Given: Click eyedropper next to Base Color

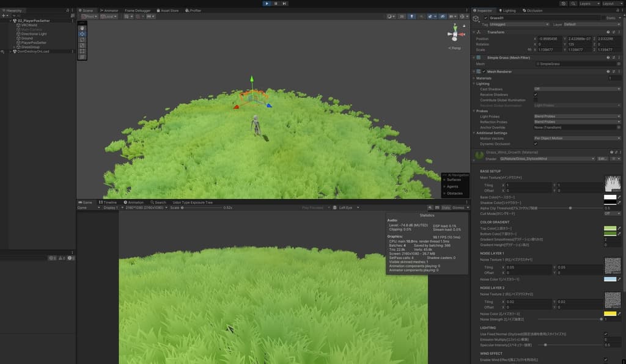Looking at the screenshot, I should [619, 198].
